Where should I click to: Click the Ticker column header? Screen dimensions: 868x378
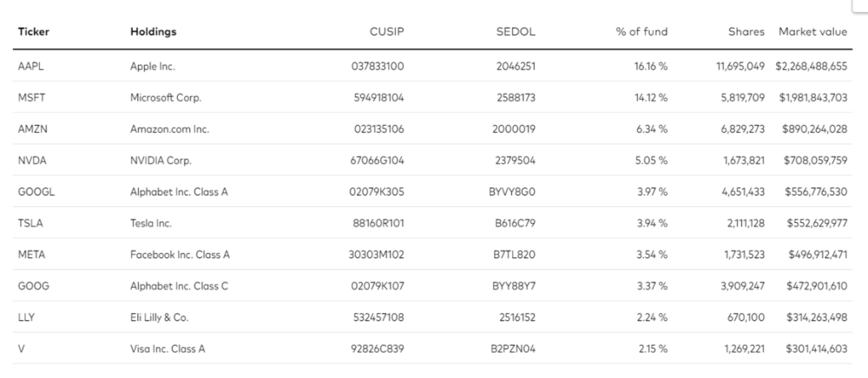pyautogui.click(x=33, y=31)
